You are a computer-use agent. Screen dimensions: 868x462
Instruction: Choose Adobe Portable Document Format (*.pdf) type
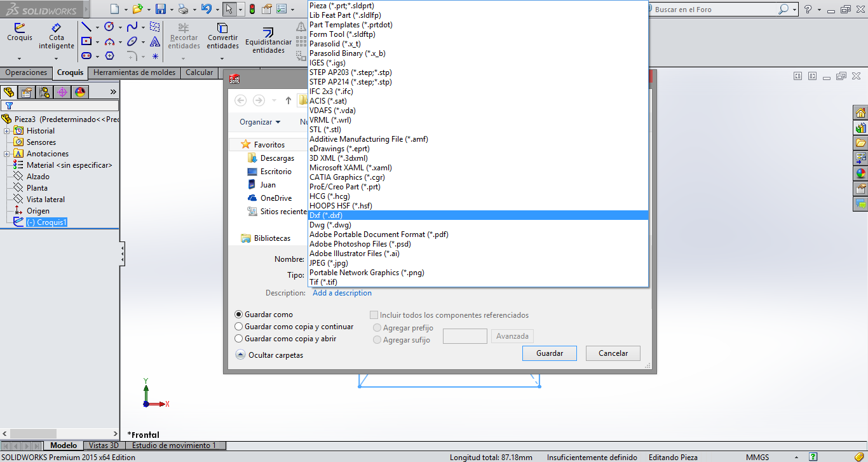pos(478,234)
